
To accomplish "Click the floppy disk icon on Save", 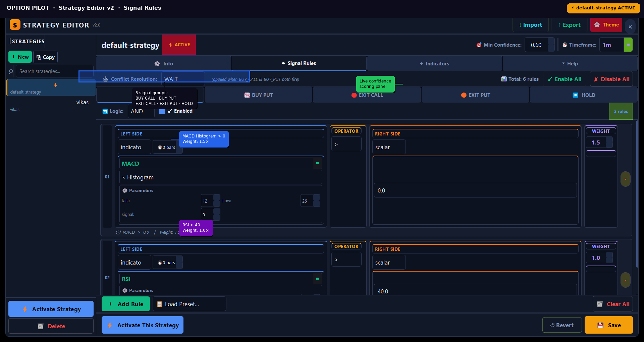I will pos(600,325).
